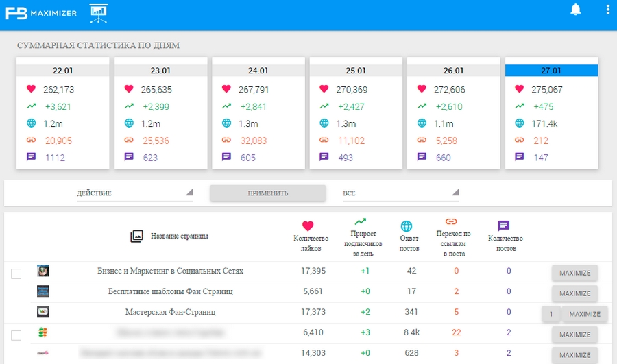Click link clicks column header icon
Screen dimensions: 617x364
[x=451, y=221]
